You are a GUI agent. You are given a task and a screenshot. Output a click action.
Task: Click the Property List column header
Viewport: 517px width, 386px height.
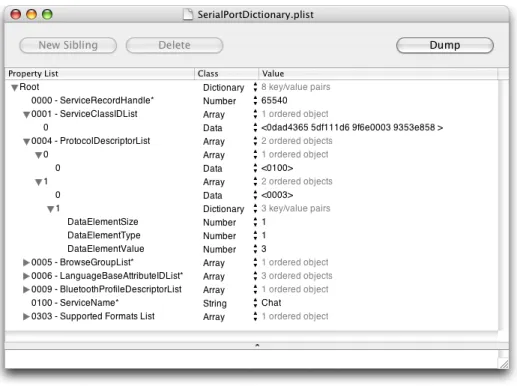pos(100,74)
